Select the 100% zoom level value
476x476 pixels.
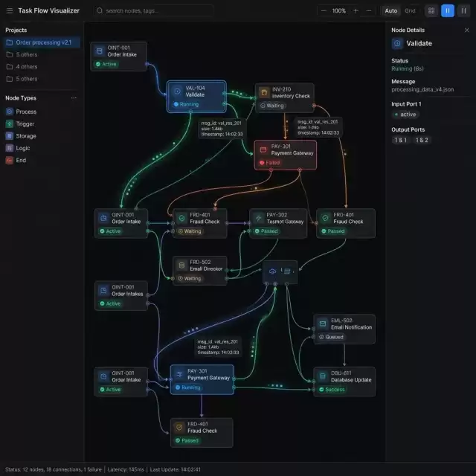coord(339,10)
